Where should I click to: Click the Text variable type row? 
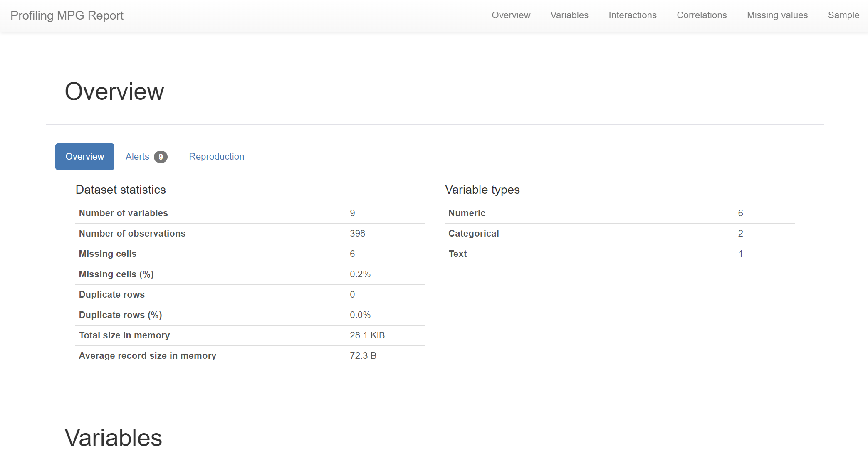(457, 254)
